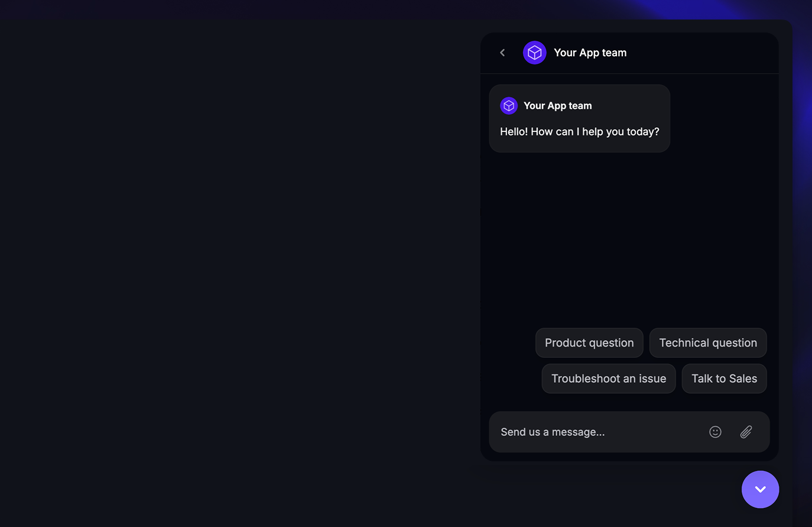
Task: Attach a file with the paperclip icon
Action: point(746,432)
